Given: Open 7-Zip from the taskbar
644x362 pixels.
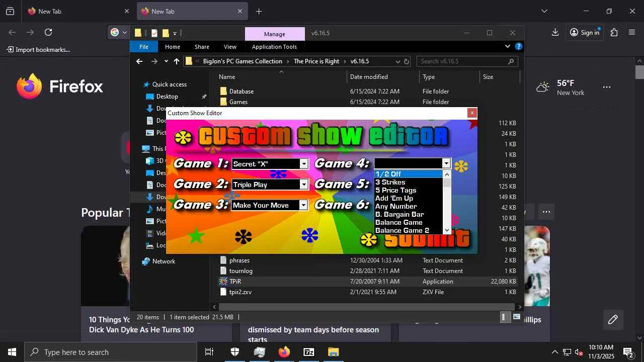Looking at the screenshot, I should coord(309,352).
